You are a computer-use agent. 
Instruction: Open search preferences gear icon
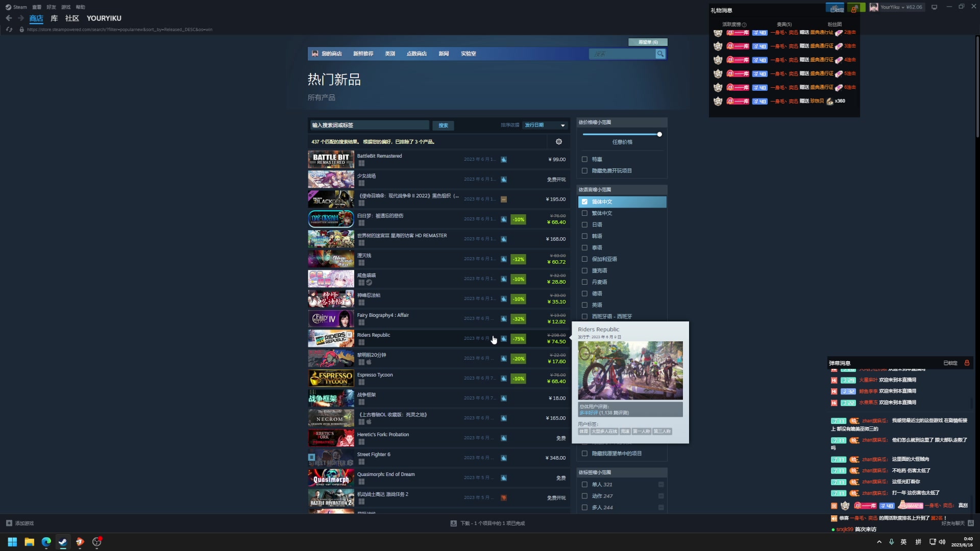[559, 142]
